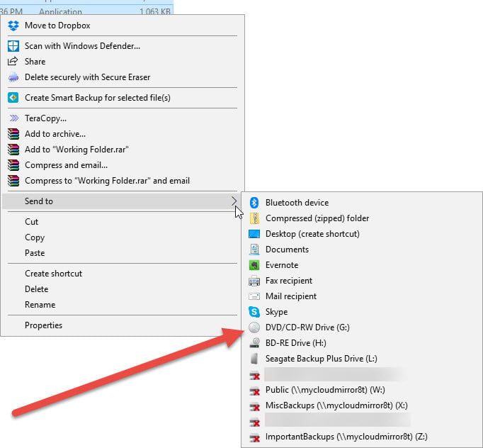Image resolution: width=483 pixels, height=448 pixels.
Task: Click the Dropbox icon beside Move to Dropbox
Action: click(x=13, y=26)
